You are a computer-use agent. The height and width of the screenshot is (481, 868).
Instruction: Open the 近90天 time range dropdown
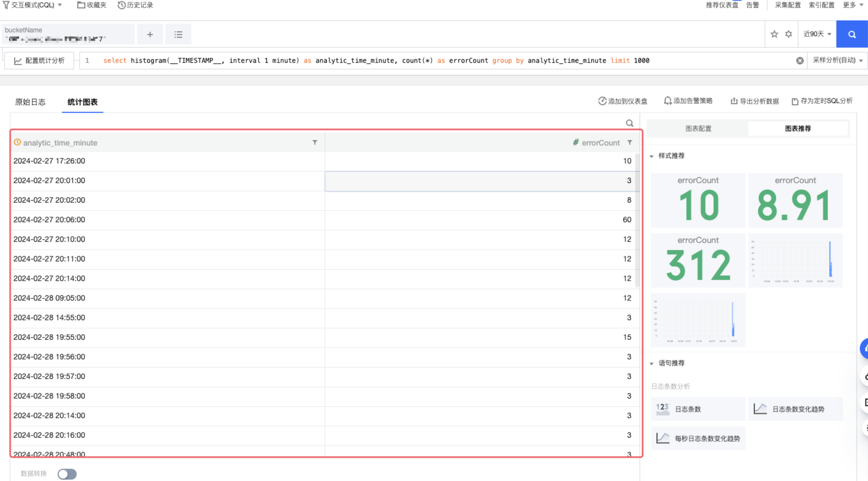pos(817,34)
